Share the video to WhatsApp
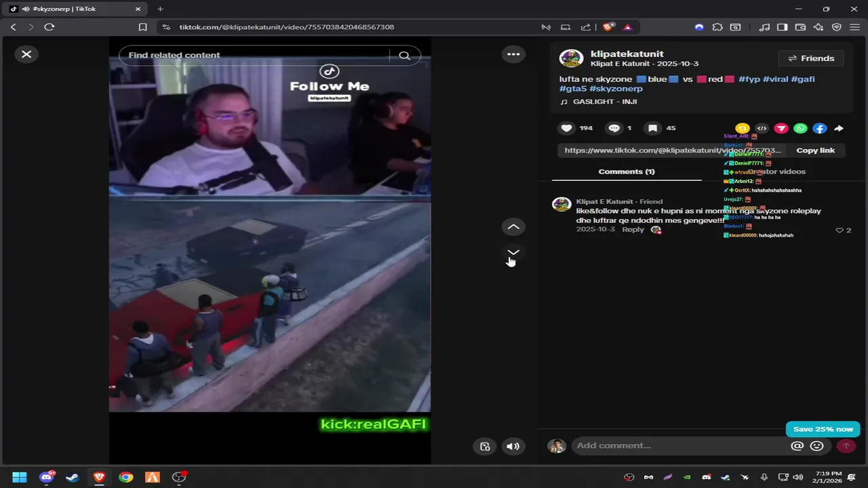This screenshot has height=488, width=868. [800, 128]
